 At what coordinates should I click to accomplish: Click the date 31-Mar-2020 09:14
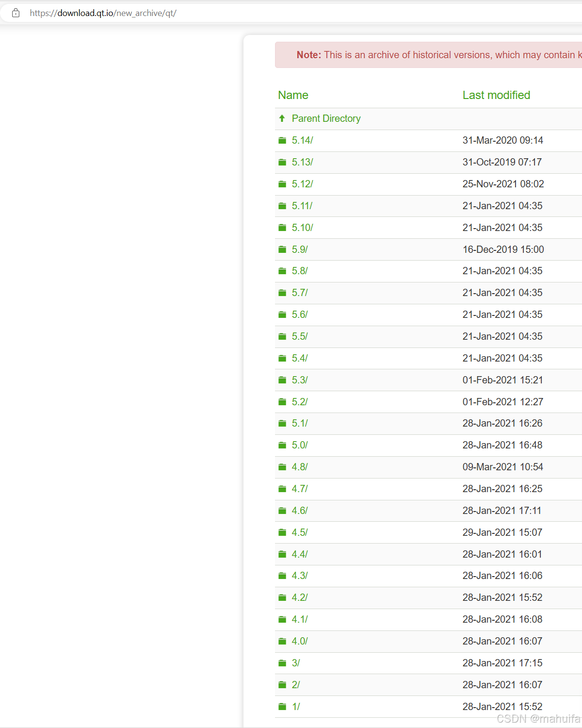tap(503, 140)
